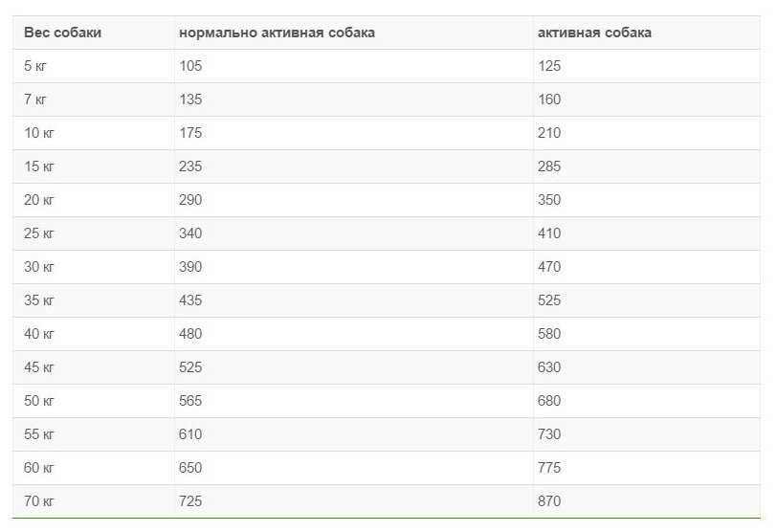
Task: Select the "5 кг" weight cell
Action: pyautogui.click(x=34, y=66)
